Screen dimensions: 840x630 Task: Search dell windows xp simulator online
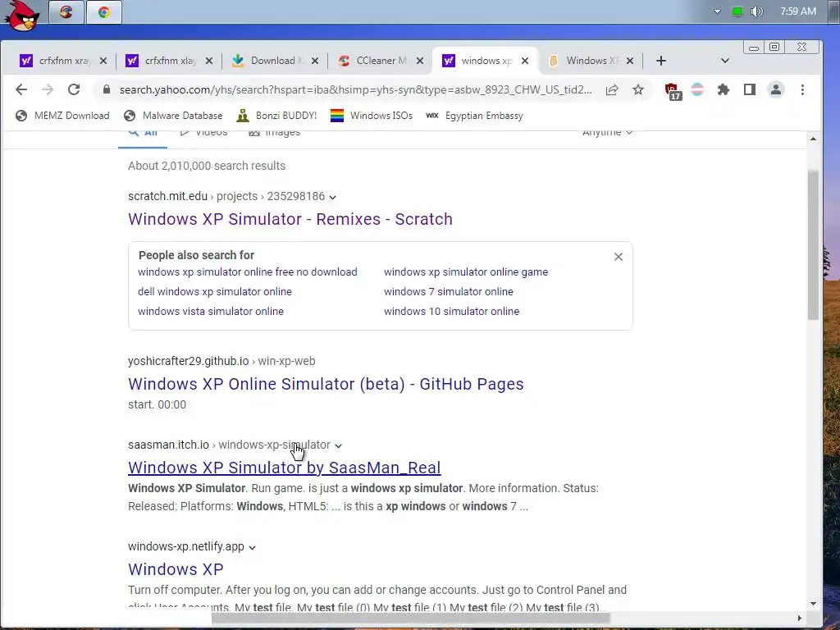click(215, 292)
